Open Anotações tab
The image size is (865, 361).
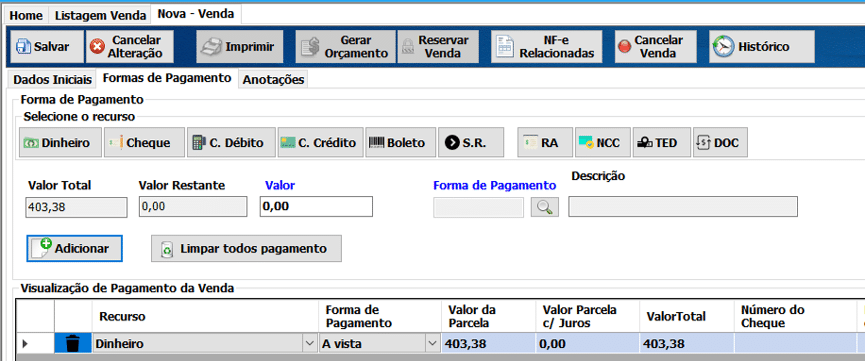point(274,79)
